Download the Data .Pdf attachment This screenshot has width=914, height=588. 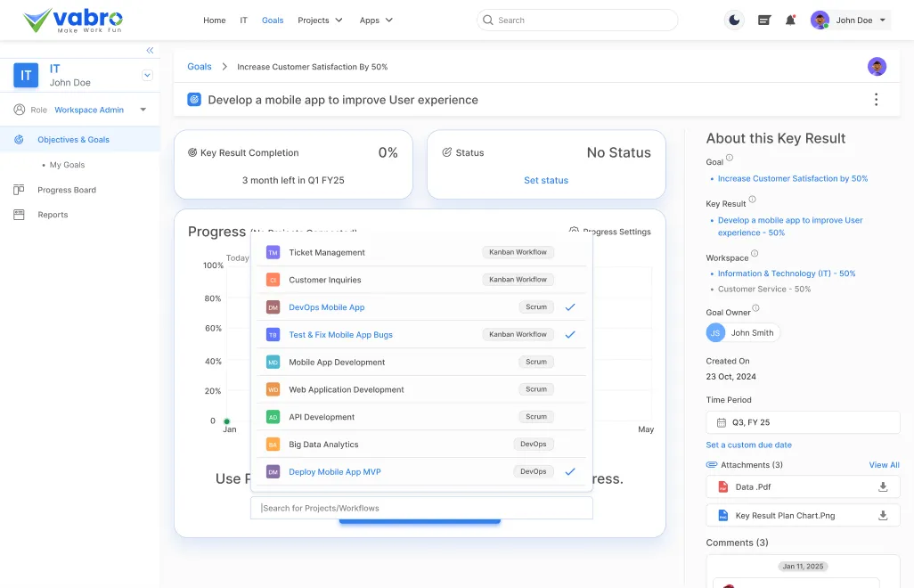883,487
